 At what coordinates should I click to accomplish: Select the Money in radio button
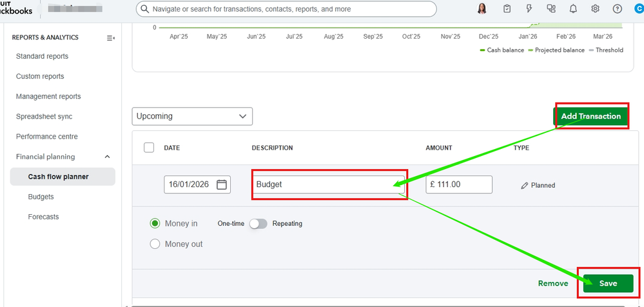tap(155, 224)
